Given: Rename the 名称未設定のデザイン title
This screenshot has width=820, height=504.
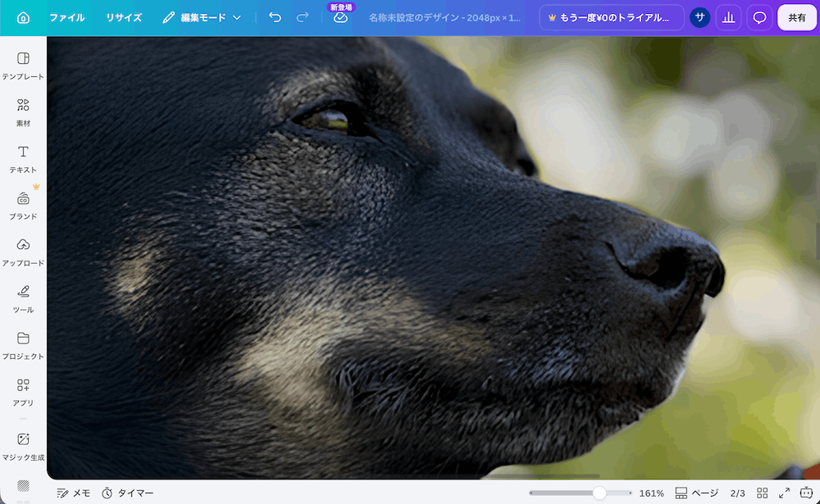Looking at the screenshot, I should pos(444,18).
